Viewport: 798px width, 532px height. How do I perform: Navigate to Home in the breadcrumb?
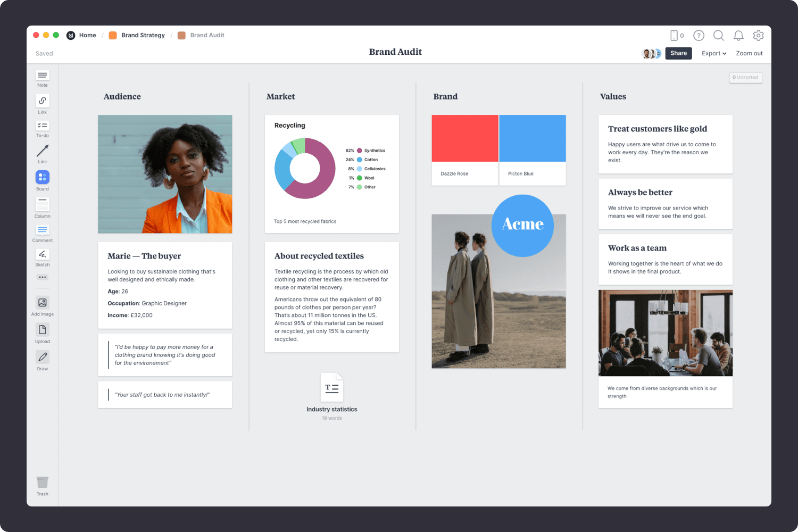point(87,35)
